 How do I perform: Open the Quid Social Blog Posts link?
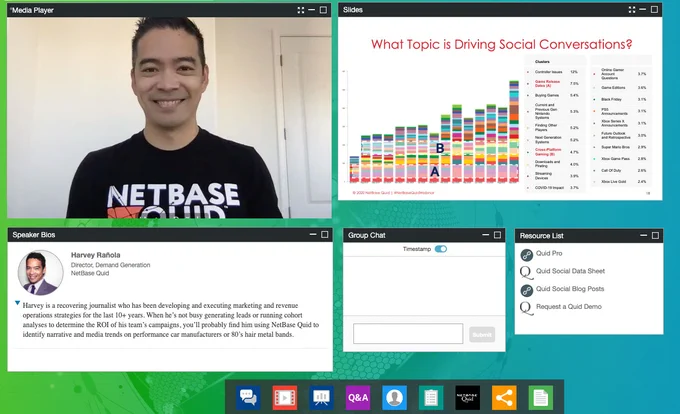[x=570, y=289]
